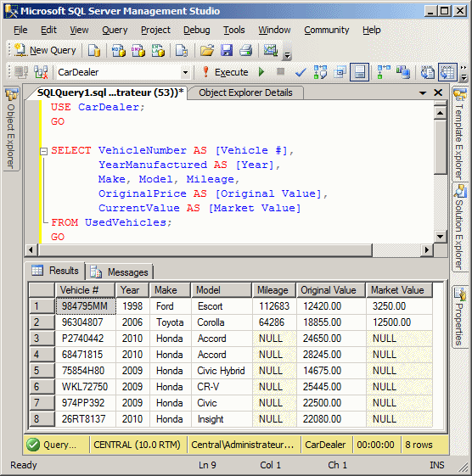
Task: Click the Change Connection icon
Action: click(41, 72)
